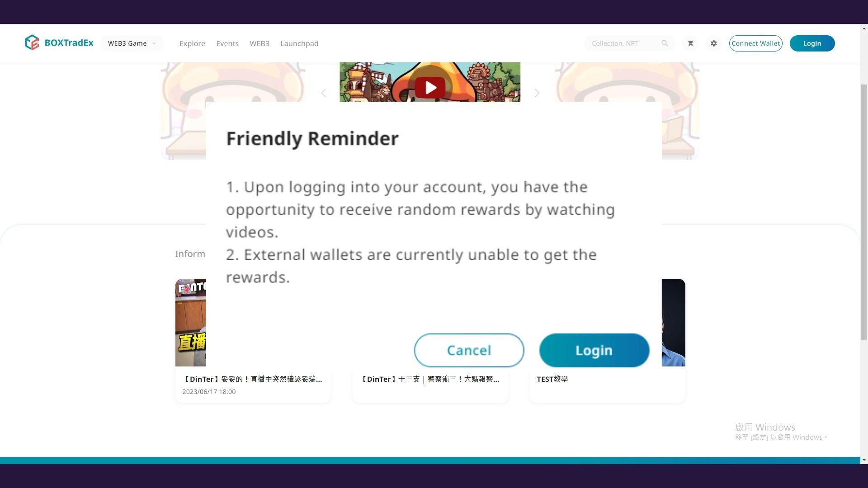The image size is (868, 488).
Task: Go to the previous carousel slide
Action: click(324, 93)
